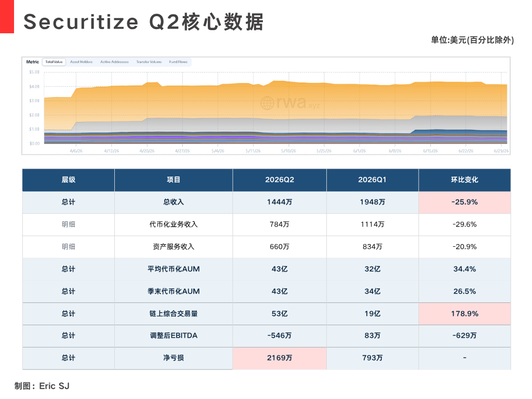Click the '制图: Eric SJ' credit

click(42, 386)
